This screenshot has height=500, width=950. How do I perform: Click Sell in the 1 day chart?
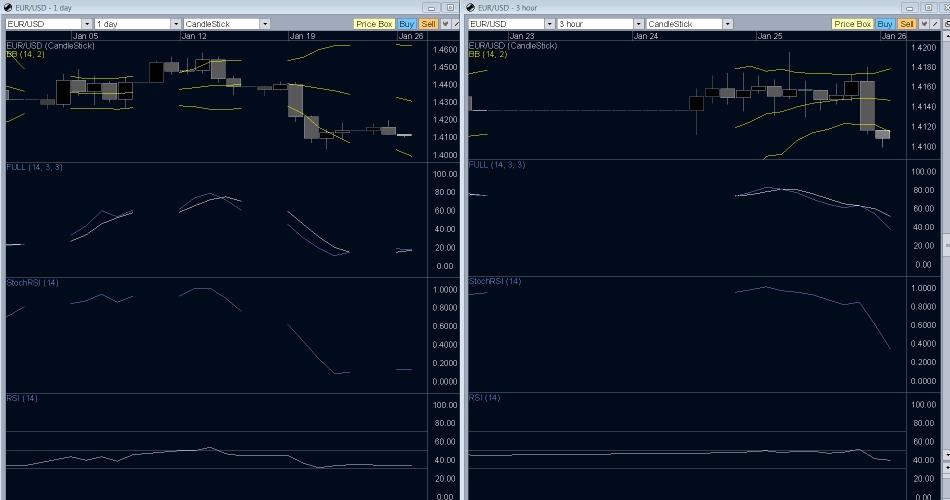pos(428,24)
